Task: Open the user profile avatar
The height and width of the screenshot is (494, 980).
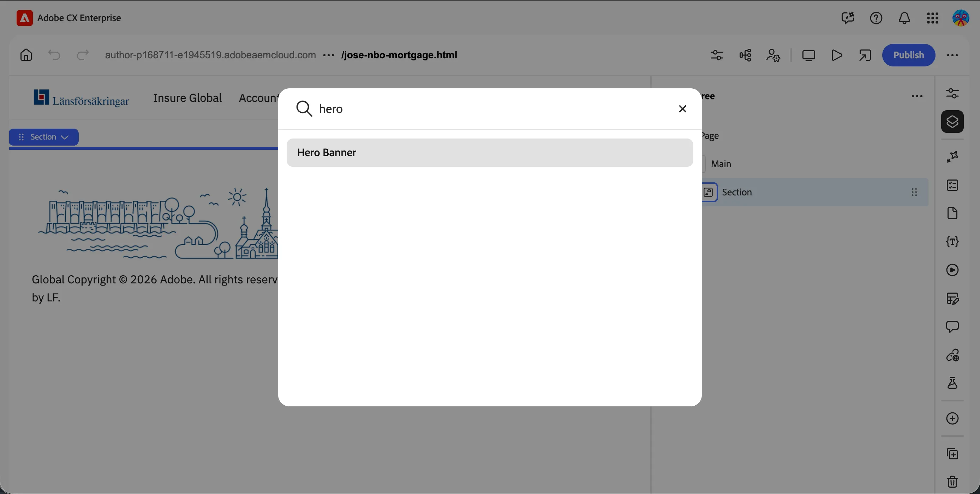Action: pyautogui.click(x=961, y=18)
